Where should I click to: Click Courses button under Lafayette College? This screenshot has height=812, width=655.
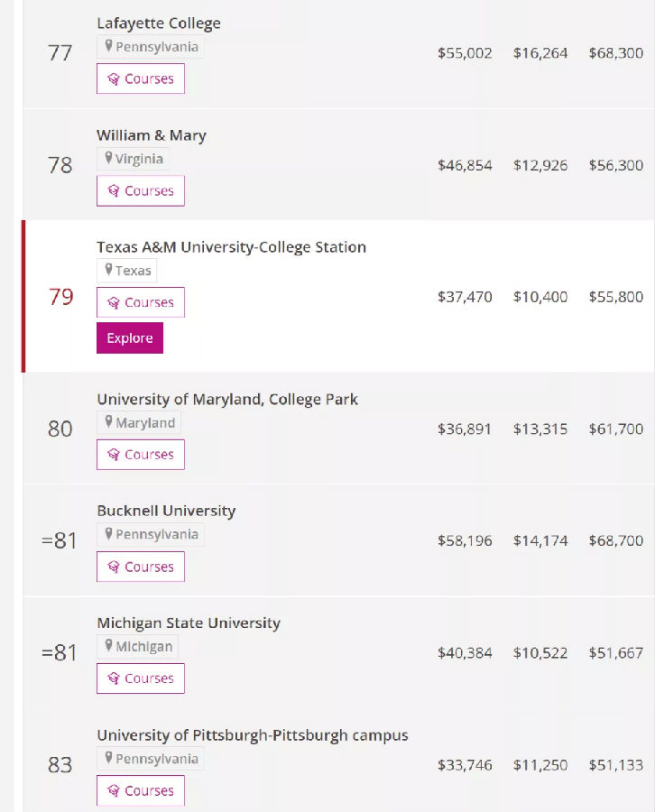[x=141, y=78]
